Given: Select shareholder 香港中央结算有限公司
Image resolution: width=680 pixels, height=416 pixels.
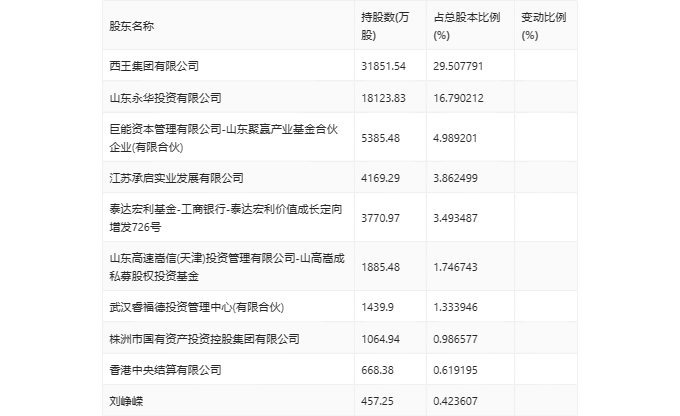Looking at the screenshot, I should click(x=165, y=370).
